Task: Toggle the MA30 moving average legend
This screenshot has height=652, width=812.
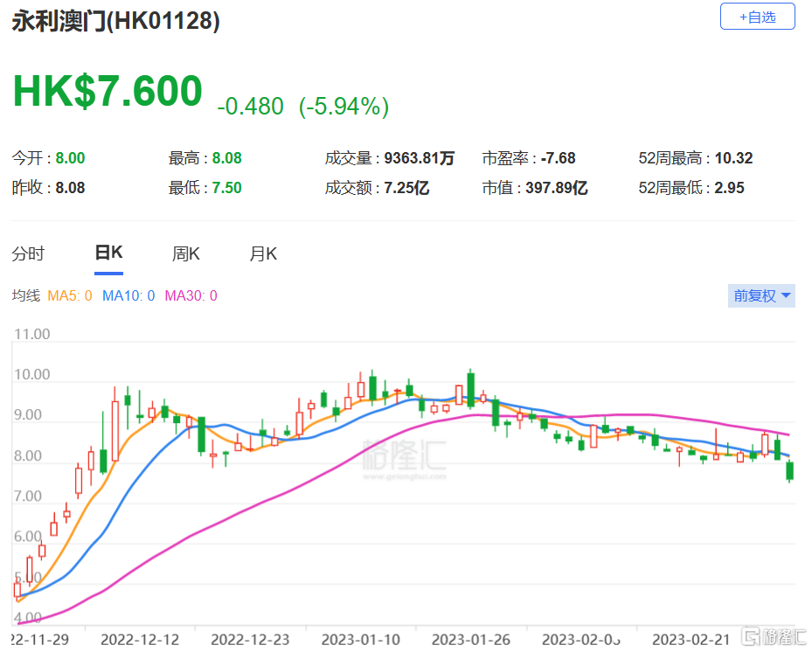Action: pyautogui.click(x=191, y=295)
